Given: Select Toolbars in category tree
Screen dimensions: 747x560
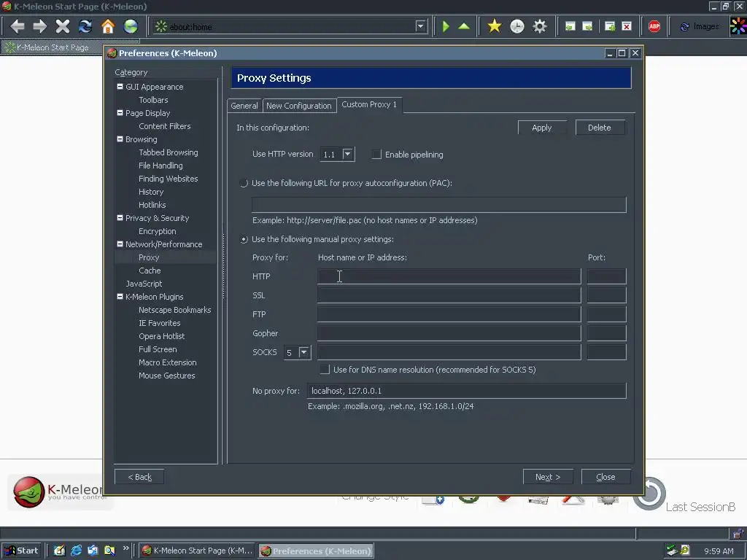Looking at the screenshot, I should (153, 100).
